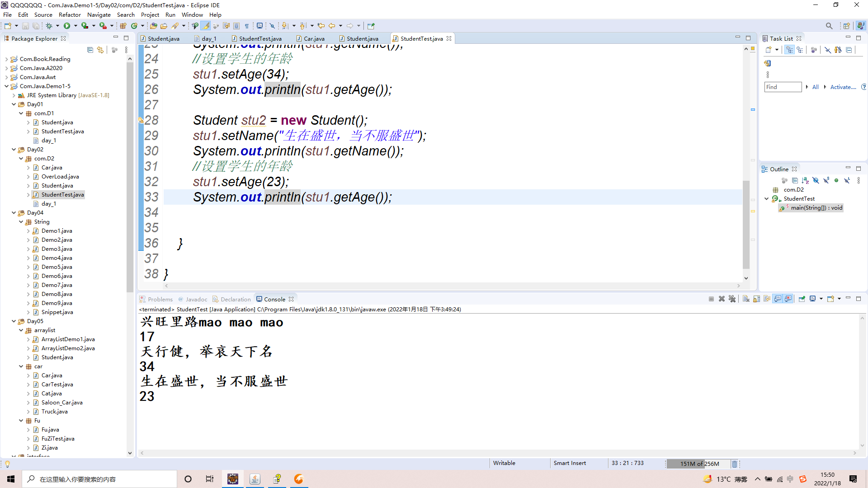Click the All link in Task List
The height and width of the screenshot is (488, 868).
tap(815, 87)
